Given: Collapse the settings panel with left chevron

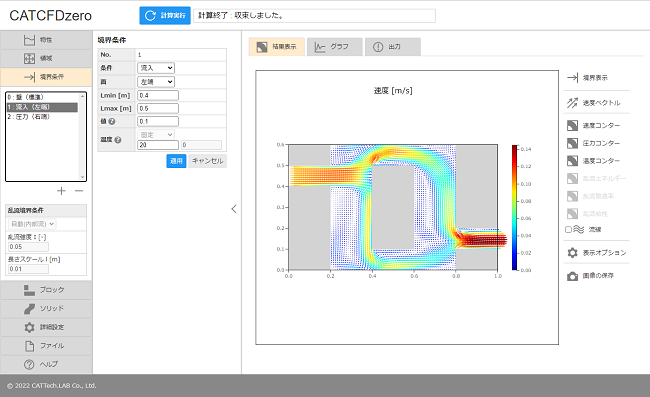Looking at the screenshot, I should pyautogui.click(x=234, y=209).
